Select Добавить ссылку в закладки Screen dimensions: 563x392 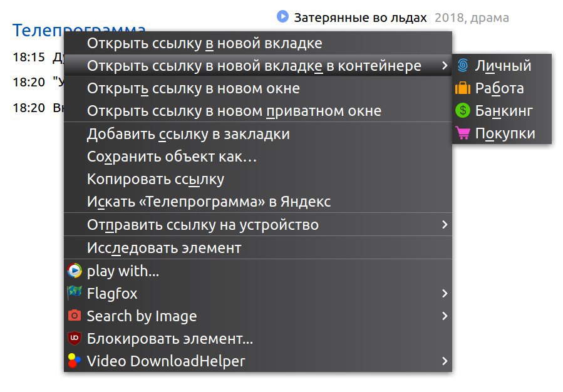[x=258, y=134]
